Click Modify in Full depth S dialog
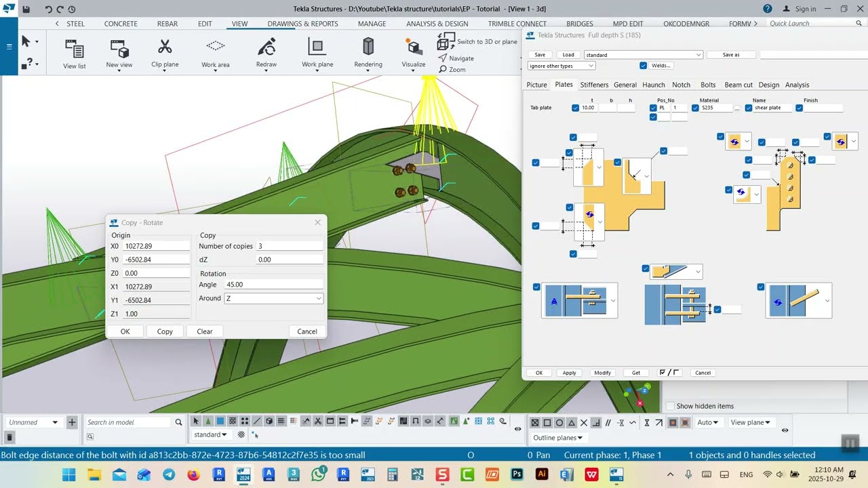 602,373
